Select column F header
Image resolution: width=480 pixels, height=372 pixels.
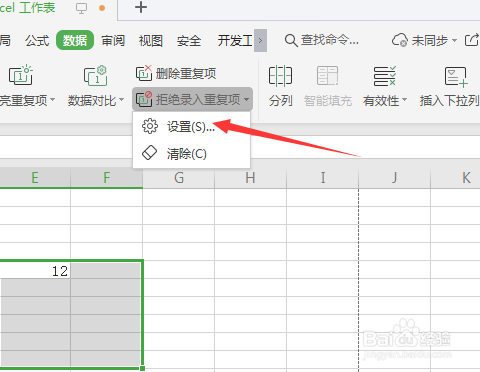[107, 178]
